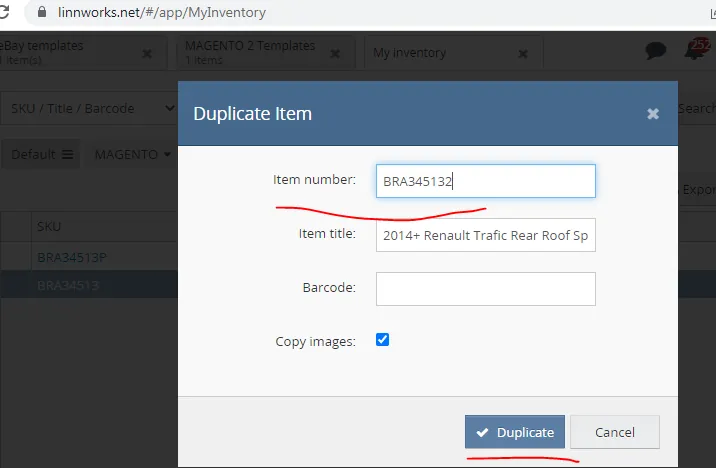Select row BRA34513P in inventory
Image resolution: width=716 pixels, height=468 pixels.
click(x=72, y=258)
